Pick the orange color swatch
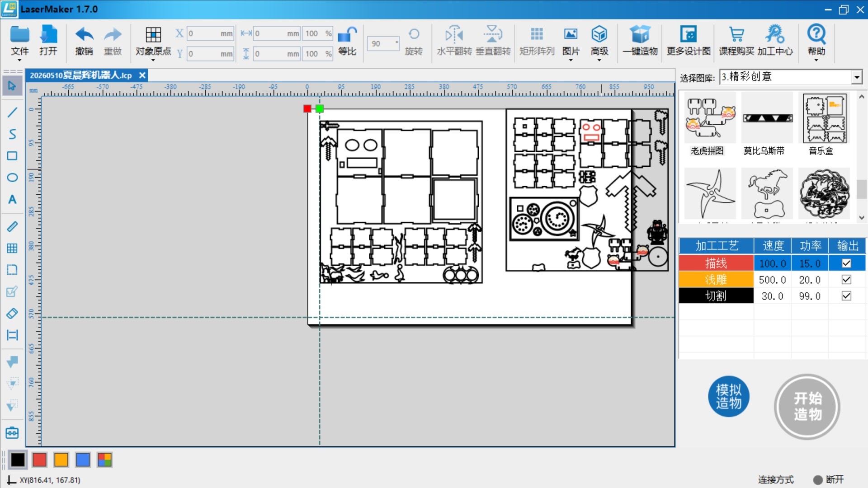Screen dimensions: 868x488 click(x=61, y=460)
